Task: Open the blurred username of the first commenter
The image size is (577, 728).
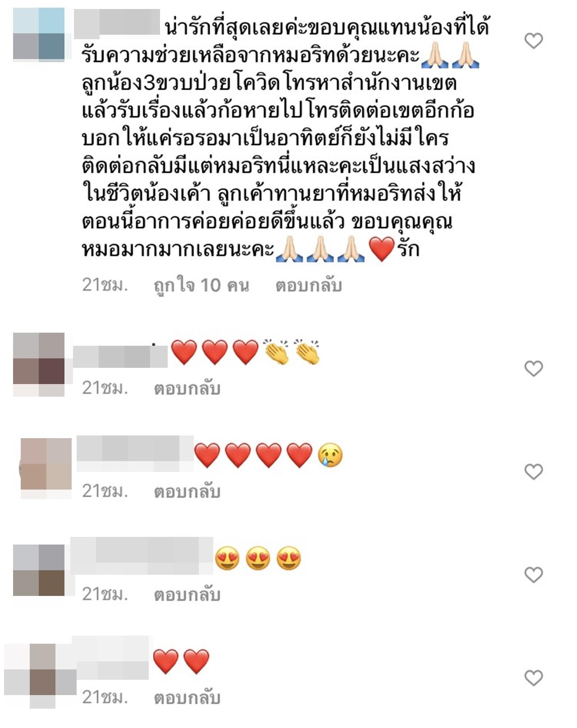Action: tap(117, 23)
